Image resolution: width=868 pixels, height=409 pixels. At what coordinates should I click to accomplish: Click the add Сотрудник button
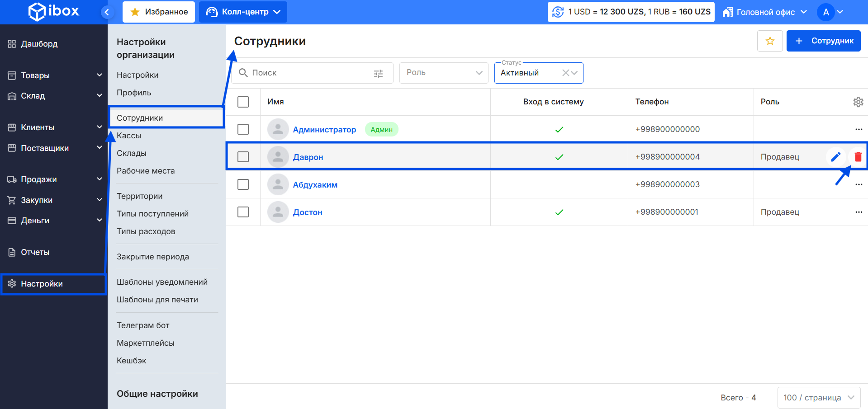pyautogui.click(x=823, y=41)
